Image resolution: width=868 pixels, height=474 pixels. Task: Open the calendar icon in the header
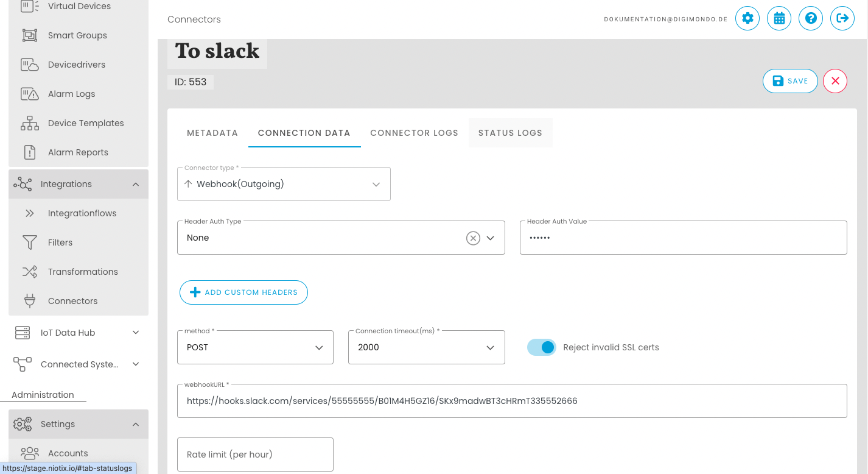(779, 18)
